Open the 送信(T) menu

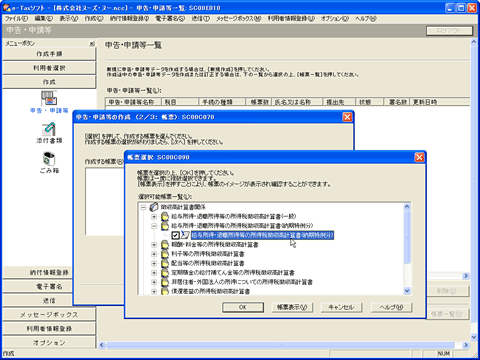[x=200, y=19]
